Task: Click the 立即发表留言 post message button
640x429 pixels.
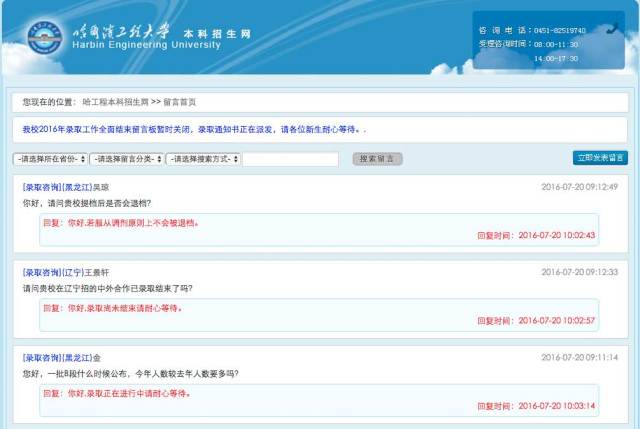Action: coord(600,158)
